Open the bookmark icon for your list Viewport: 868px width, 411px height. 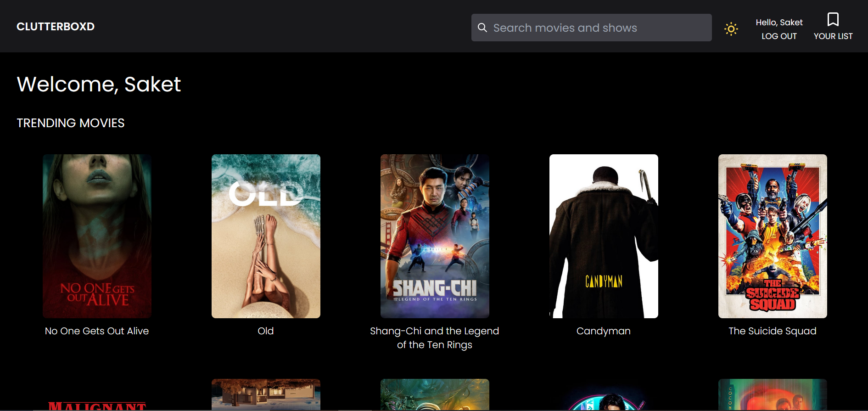click(x=833, y=19)
